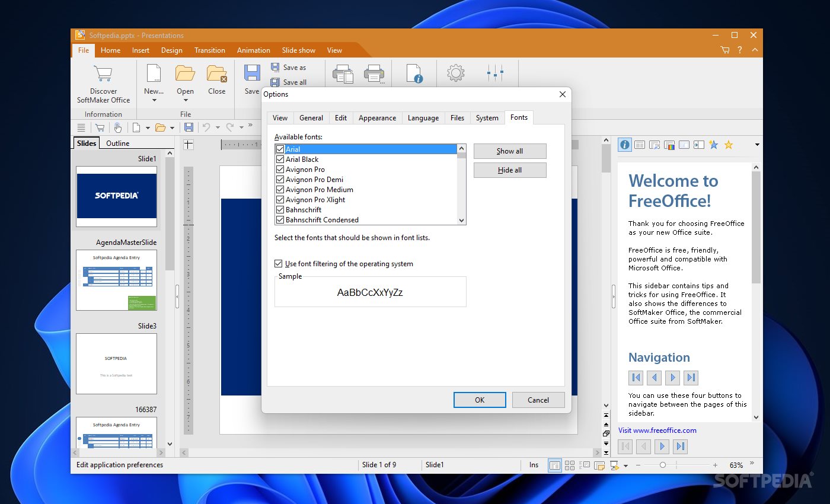
Task: Open the System tab in Options
Action: (x=487, y=118)
